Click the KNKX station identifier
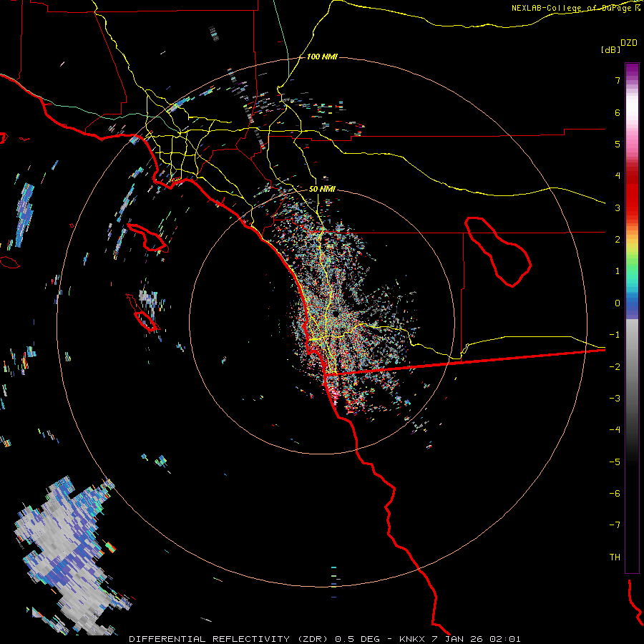 click(x=412, y=639)
